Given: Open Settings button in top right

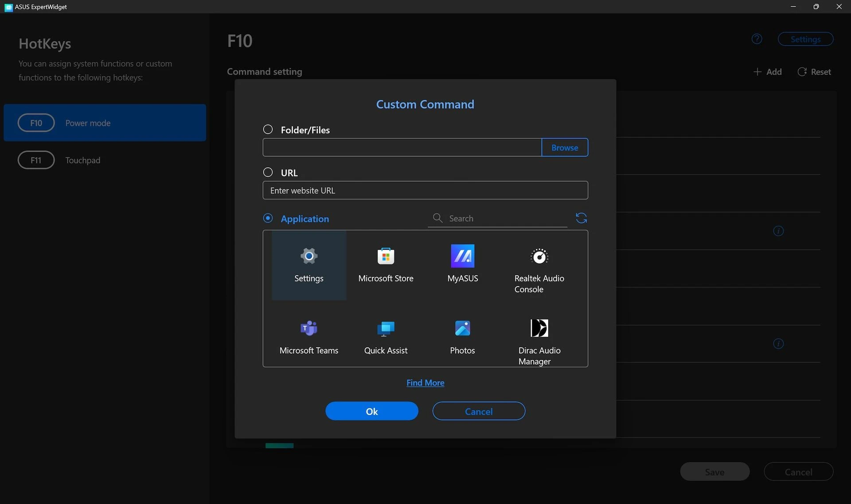Looking at the screenshot, I should pos(805,39).
